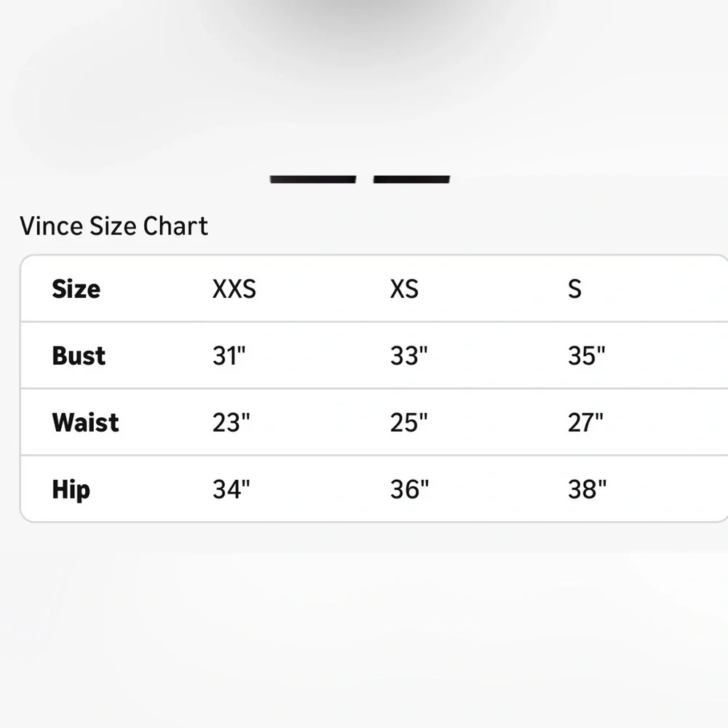Select the 38" hip cell

point(587,489)
